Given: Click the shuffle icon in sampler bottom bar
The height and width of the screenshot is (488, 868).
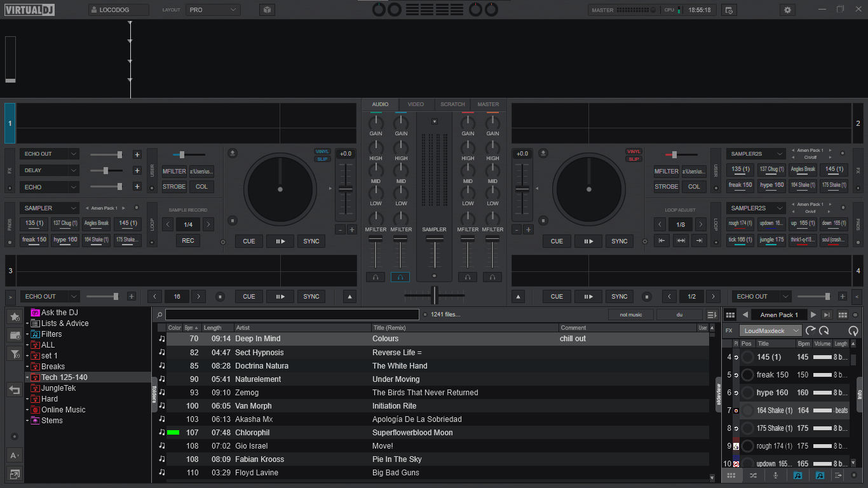Looking at the screenshot, I should coord(753,475).
